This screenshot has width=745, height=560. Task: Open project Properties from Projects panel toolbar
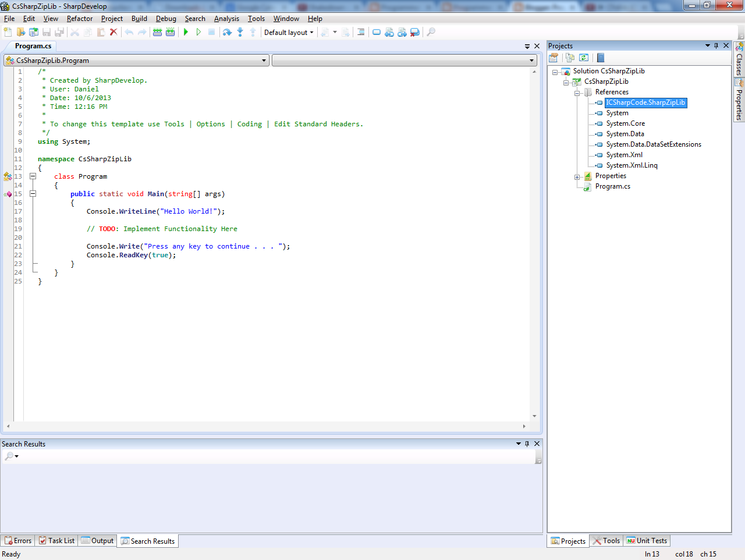coord(553,57)
